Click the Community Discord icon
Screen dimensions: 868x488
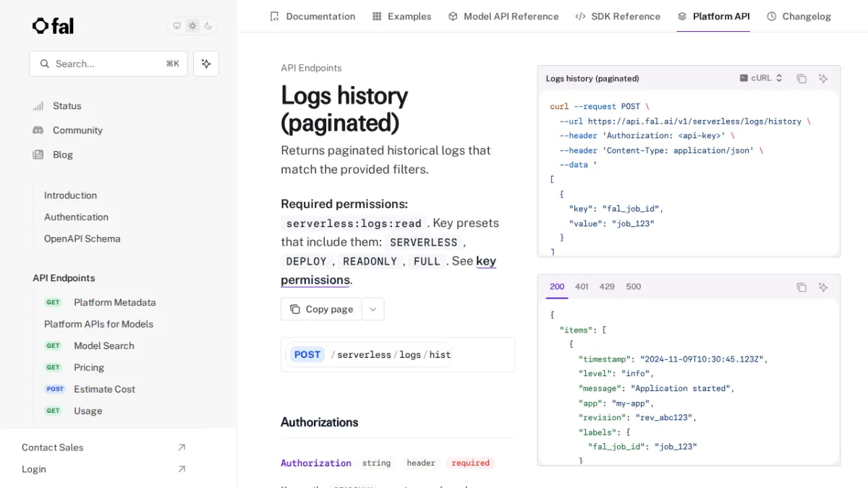pos(38,130)
